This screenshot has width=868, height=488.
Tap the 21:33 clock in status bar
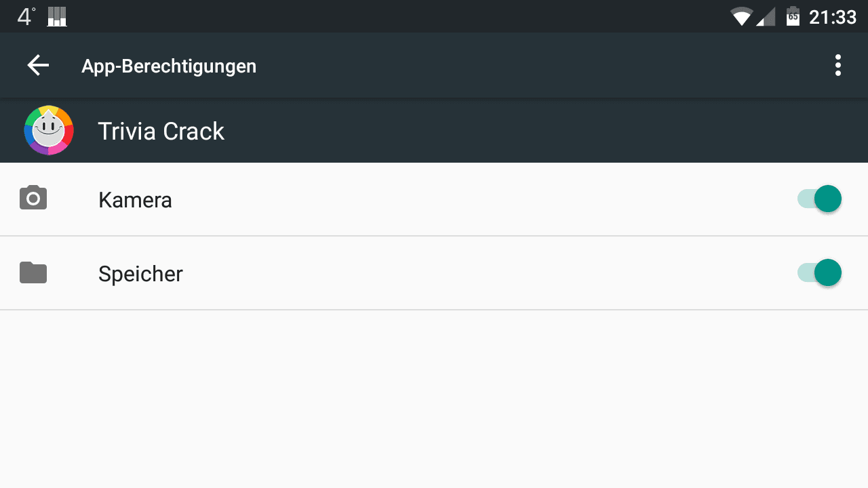click(x=833, y=16)
